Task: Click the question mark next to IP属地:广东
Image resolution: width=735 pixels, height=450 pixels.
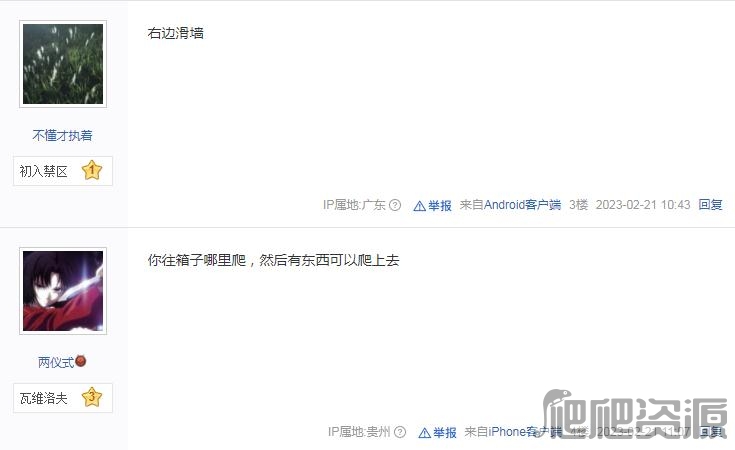Action: point(395,205)
